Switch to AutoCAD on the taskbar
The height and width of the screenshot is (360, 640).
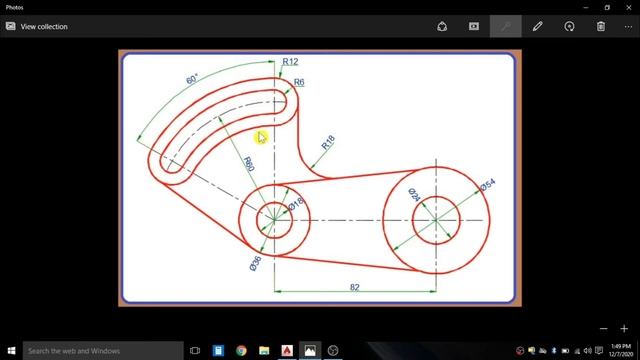(287, 351)
